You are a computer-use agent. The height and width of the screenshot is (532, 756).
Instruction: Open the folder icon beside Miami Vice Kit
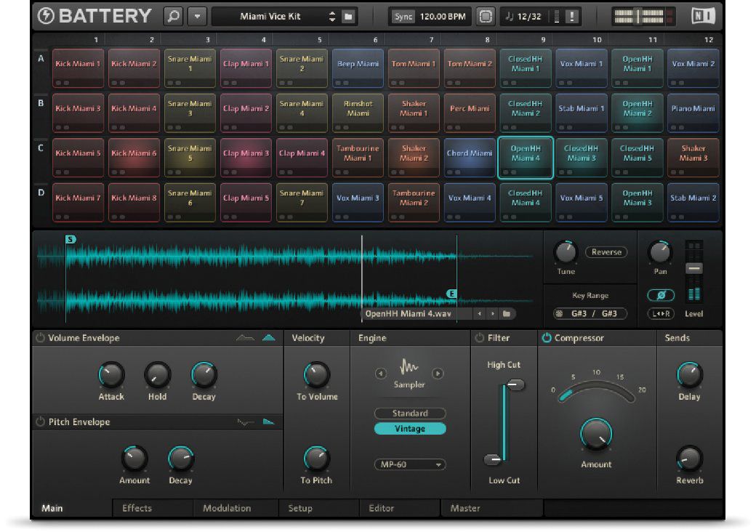pyautogui.click(x=347, y=15)
